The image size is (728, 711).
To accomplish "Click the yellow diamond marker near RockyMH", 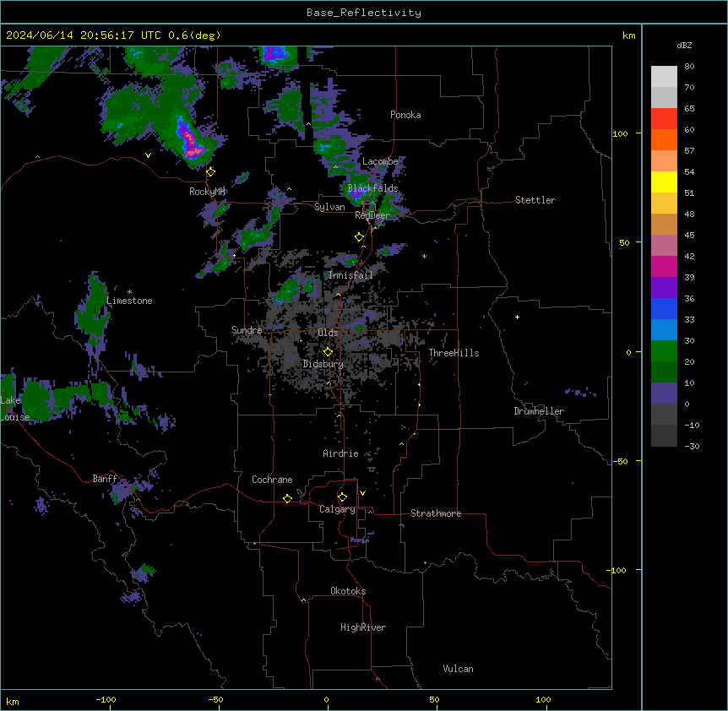I will pos(211,171).
